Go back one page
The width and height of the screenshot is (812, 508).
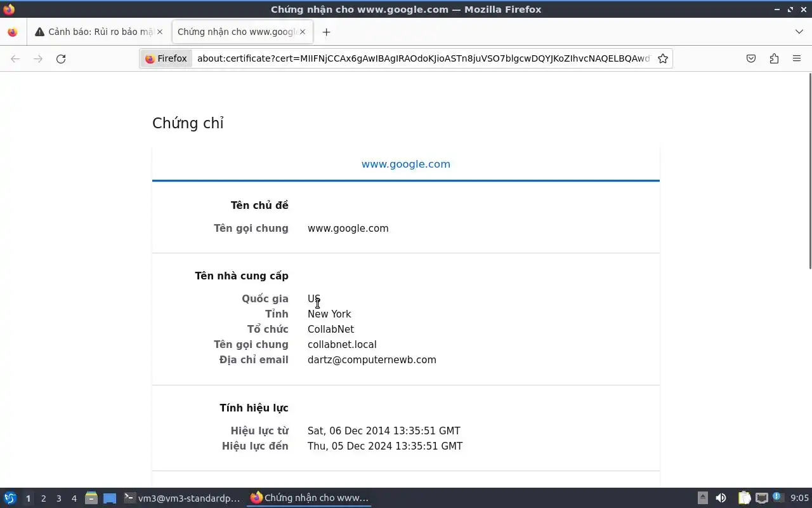(x=15, y=58)
